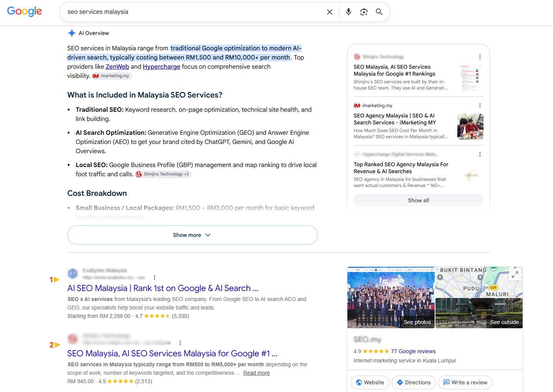This screenshot has width=553, height=392.
Task: Get Directions to the business
Action: (414, 382)
